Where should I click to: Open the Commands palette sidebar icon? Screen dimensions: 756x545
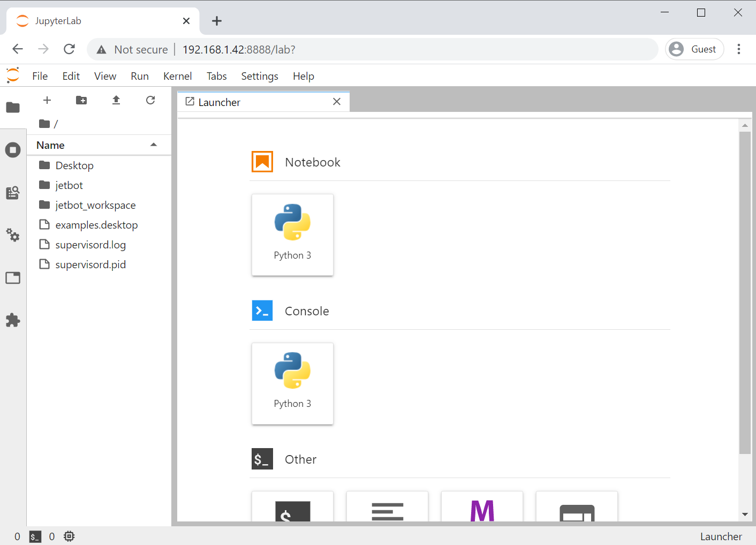(13, 193)
